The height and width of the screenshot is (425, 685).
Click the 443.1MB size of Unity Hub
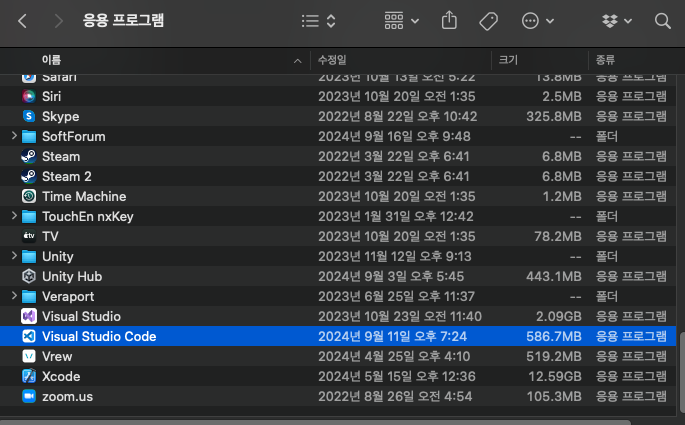click(x=554, y=276)
